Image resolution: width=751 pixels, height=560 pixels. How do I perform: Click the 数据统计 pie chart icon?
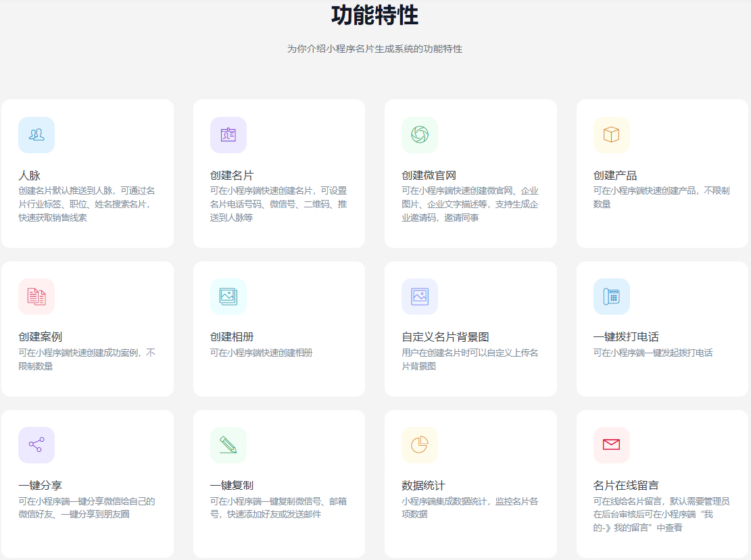point(420,445)
